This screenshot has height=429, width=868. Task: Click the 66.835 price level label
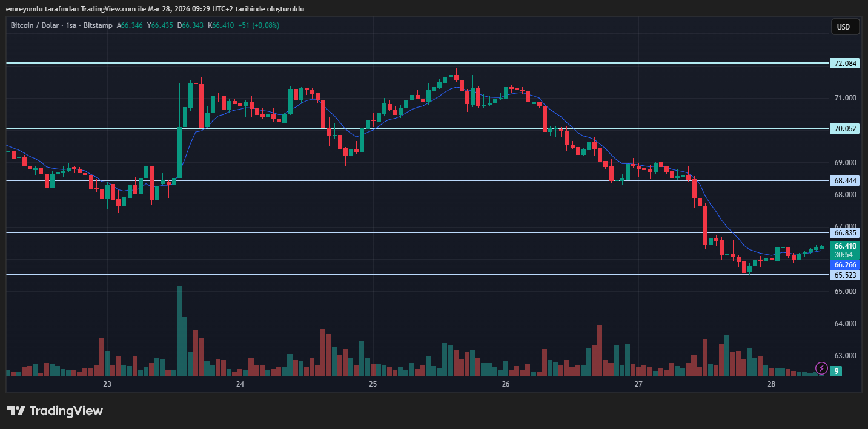(x=845, y=233)
